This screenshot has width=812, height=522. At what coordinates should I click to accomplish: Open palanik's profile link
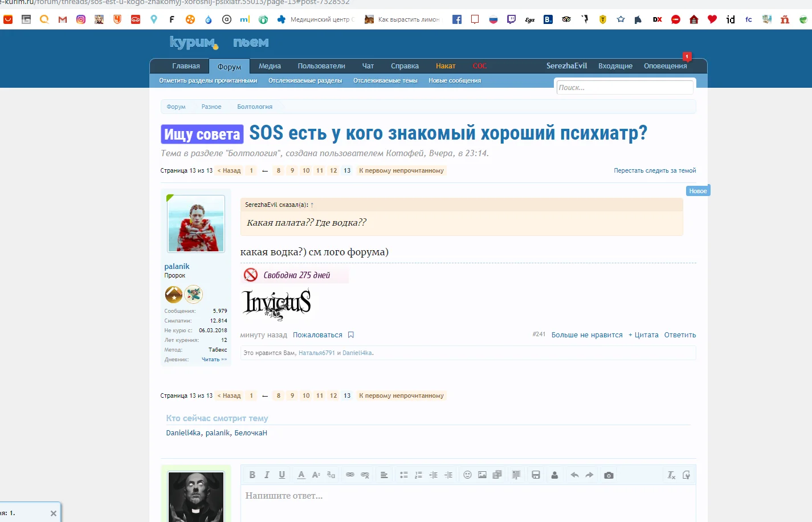click(177, 266)
